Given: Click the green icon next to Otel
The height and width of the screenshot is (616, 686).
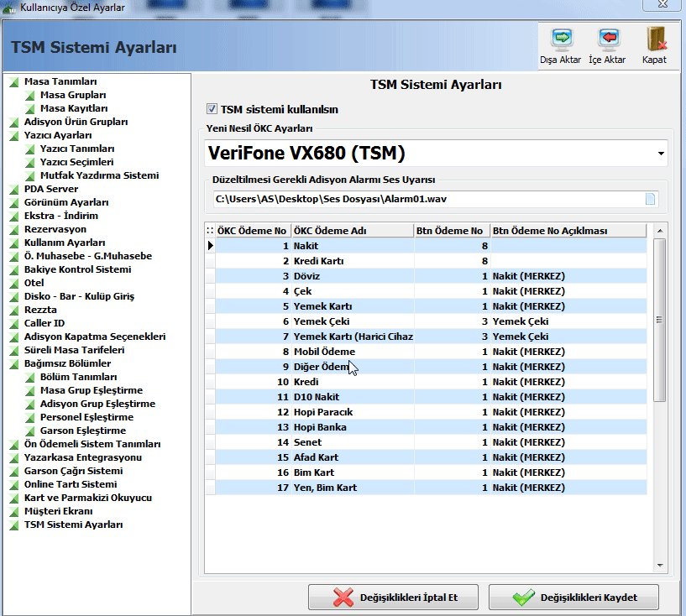Looking at the screenshot, I should pos(14,284).
